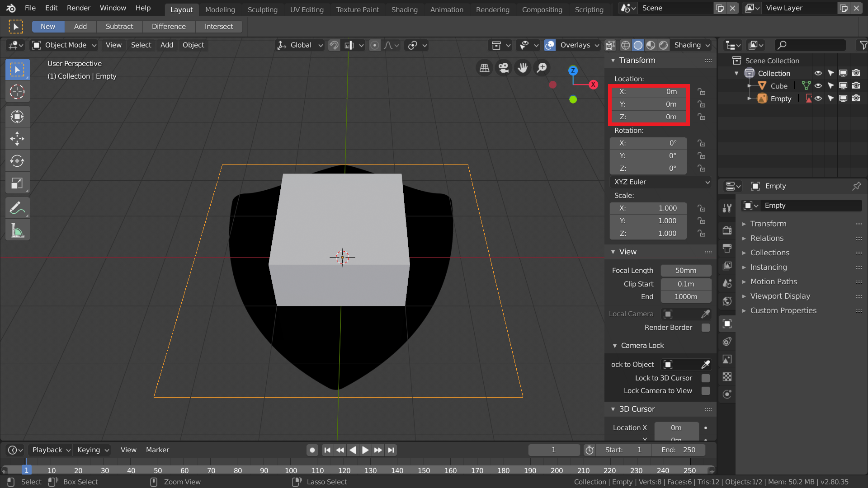Open the Render menu
868x488 pixels.
pos(79,8)
